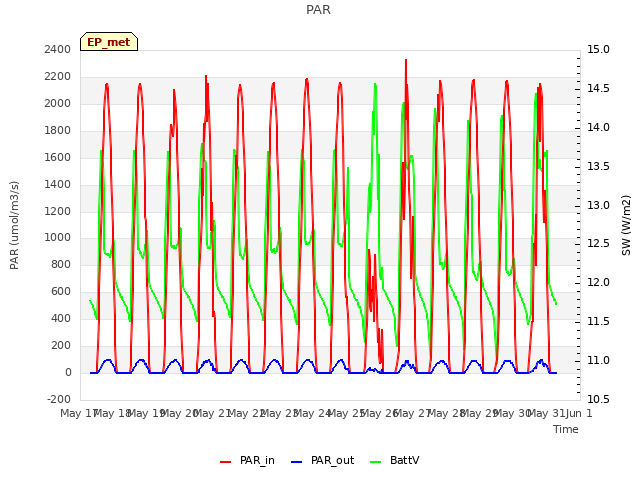Click the '2000' left axis tick
Screen dimensions: 640x480
pyautogui.click(x=58, y=104)
